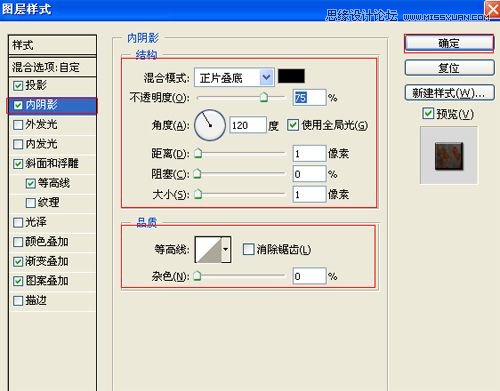Click the 大小 slider handle
This screenshot has height=391, width=500.
198,194
